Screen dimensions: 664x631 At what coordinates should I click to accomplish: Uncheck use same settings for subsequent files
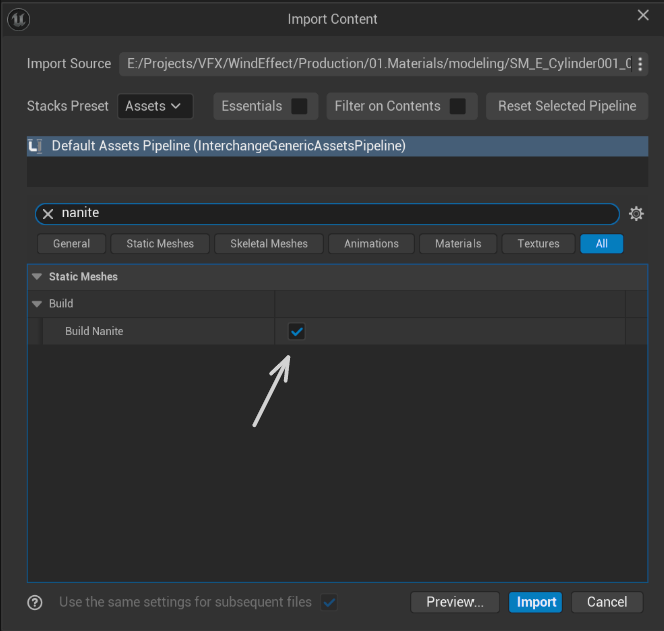[329, 602]
